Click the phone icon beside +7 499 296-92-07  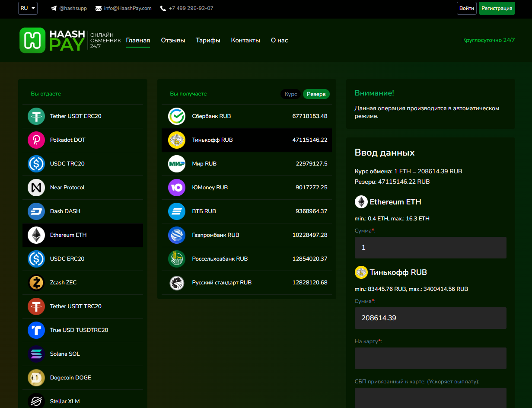click(x=163, y=8)
